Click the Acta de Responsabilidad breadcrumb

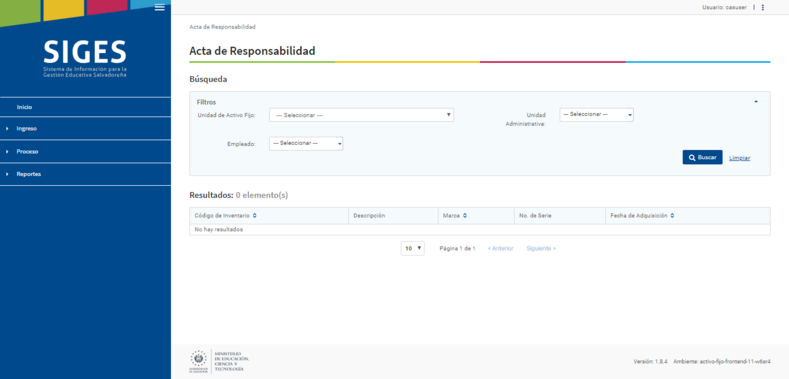222,27
